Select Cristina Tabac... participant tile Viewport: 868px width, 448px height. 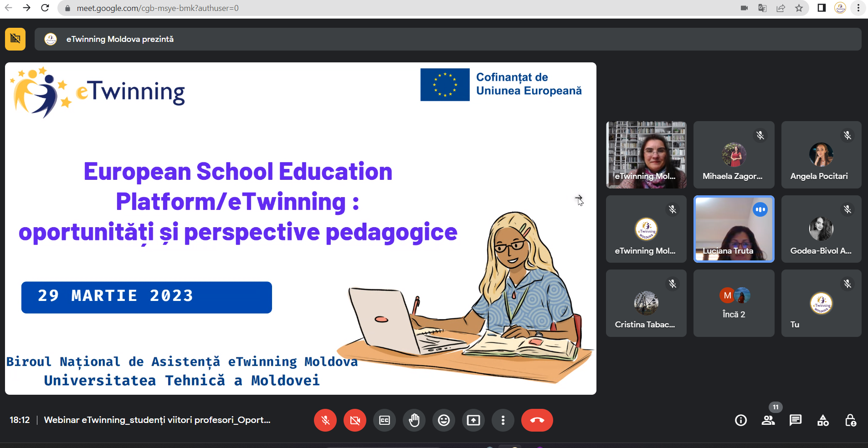(646, 303)
